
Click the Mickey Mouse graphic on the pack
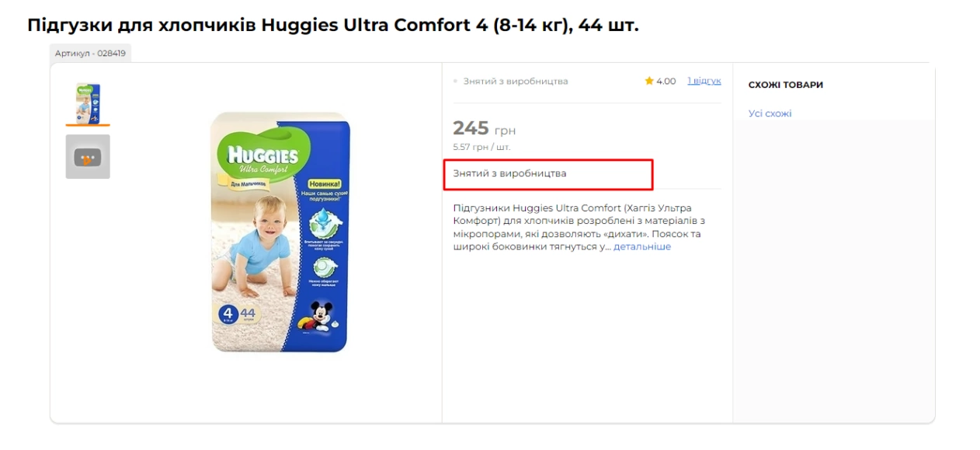(321, 314)
